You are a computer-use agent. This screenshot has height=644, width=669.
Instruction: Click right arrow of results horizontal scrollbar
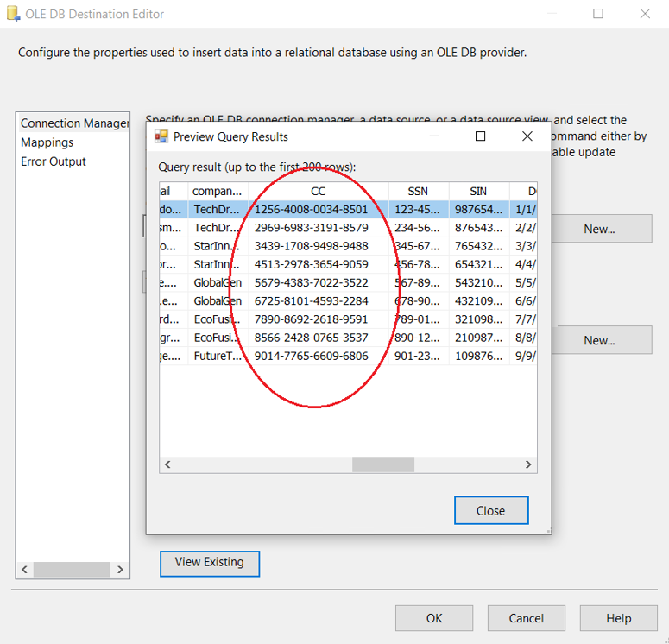click(x=528, y=464)
